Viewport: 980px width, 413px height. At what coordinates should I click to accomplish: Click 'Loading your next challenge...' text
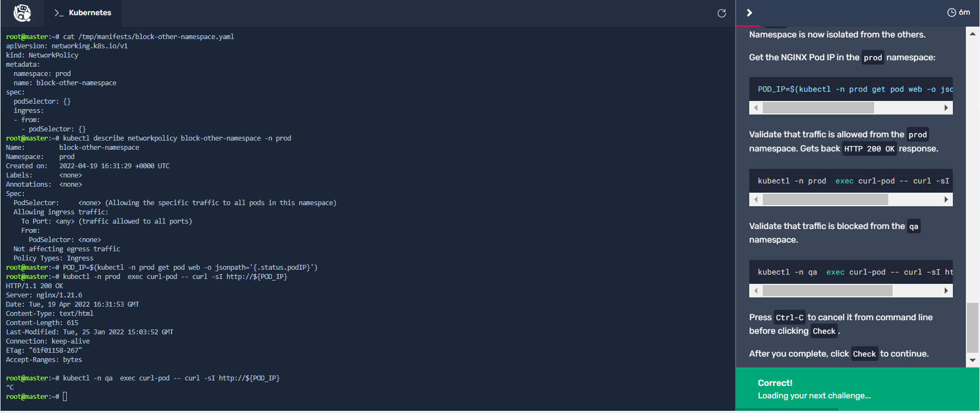[814, 396]
